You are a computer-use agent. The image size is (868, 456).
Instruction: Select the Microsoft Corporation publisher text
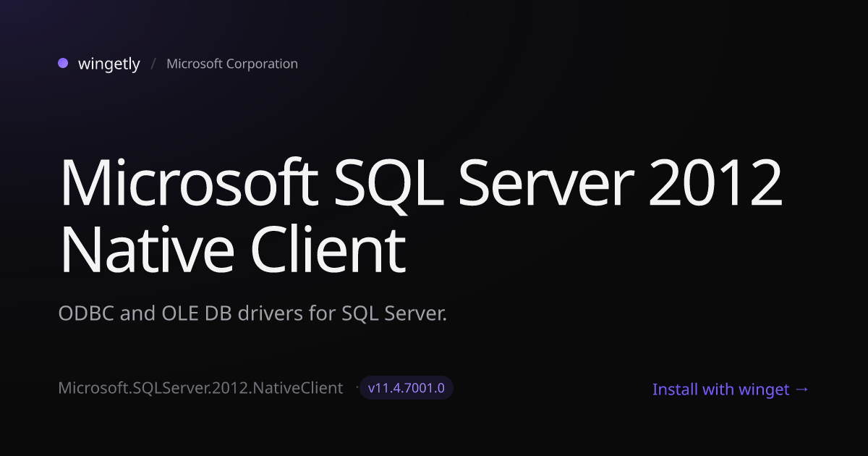click(232, 64)
